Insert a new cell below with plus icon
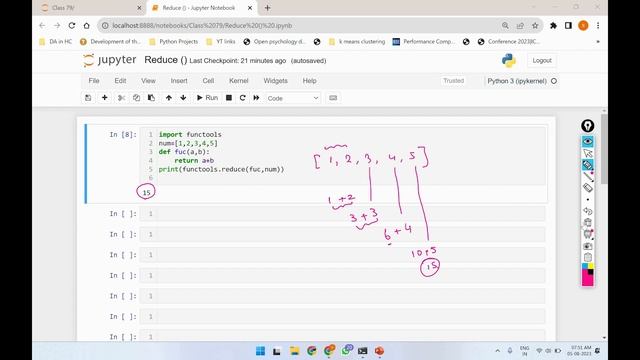This screenshot has height=360, width=640. [104, 98]
